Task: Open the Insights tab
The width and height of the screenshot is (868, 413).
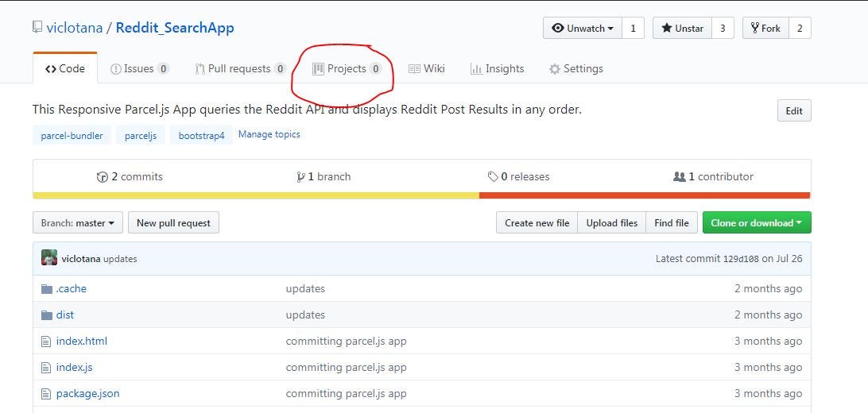Action: coord(497,68)
